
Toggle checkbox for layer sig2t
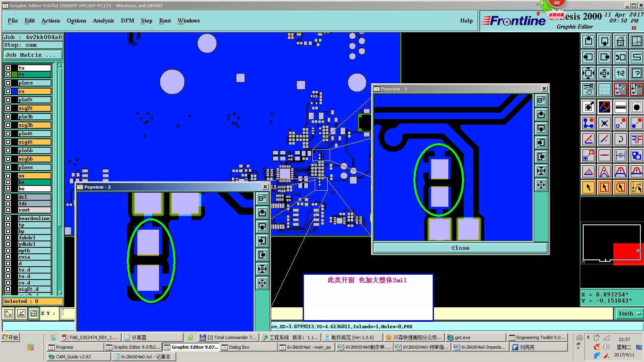(x=8, y=108)
